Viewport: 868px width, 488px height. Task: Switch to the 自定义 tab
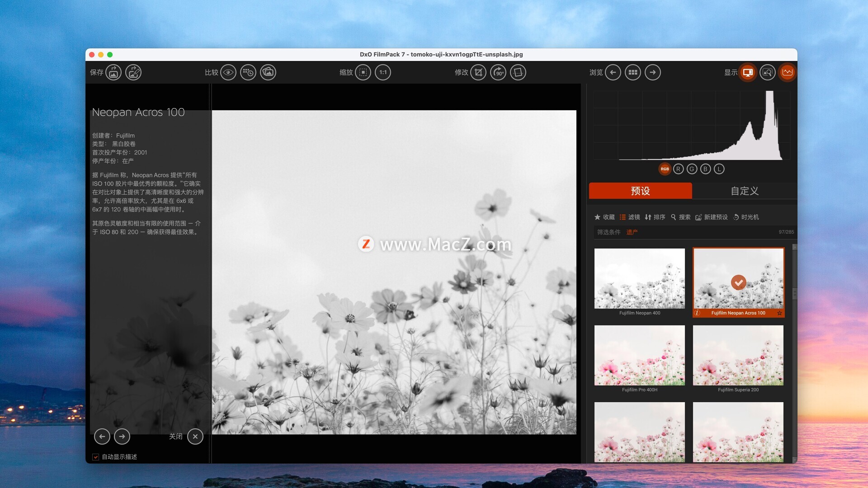745,191
